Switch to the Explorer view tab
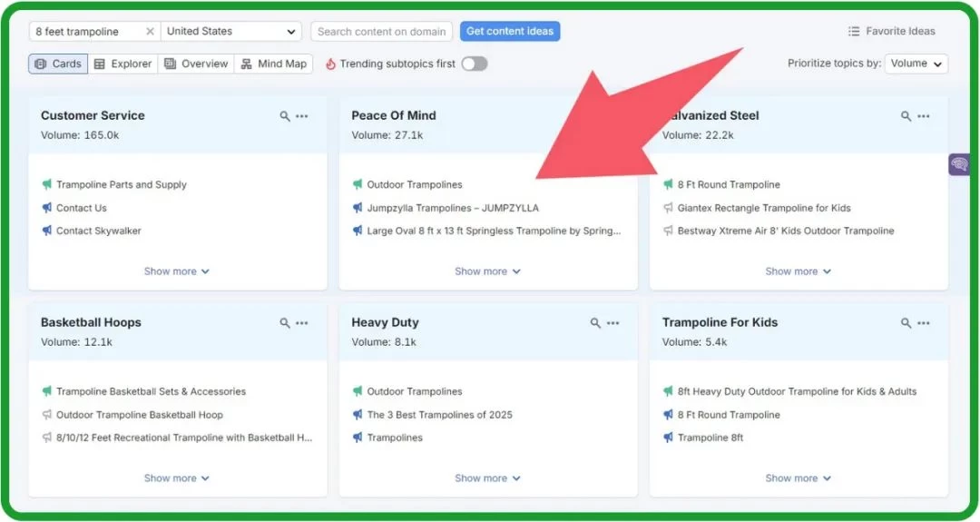 [123, 64]
